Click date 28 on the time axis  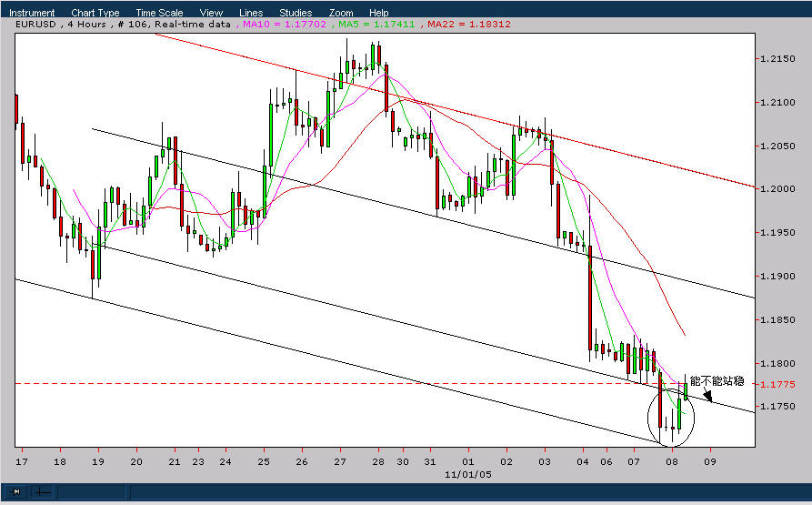click(378, 461)
